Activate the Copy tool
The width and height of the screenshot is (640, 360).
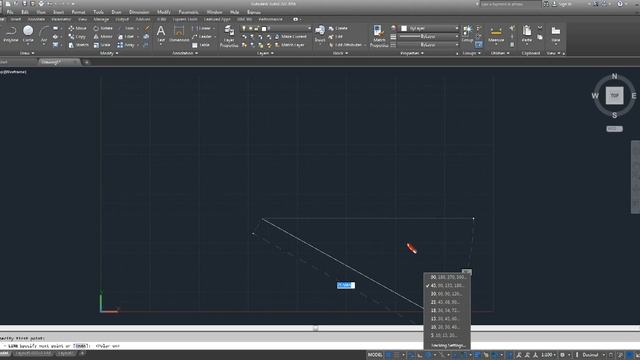(77, 37)
